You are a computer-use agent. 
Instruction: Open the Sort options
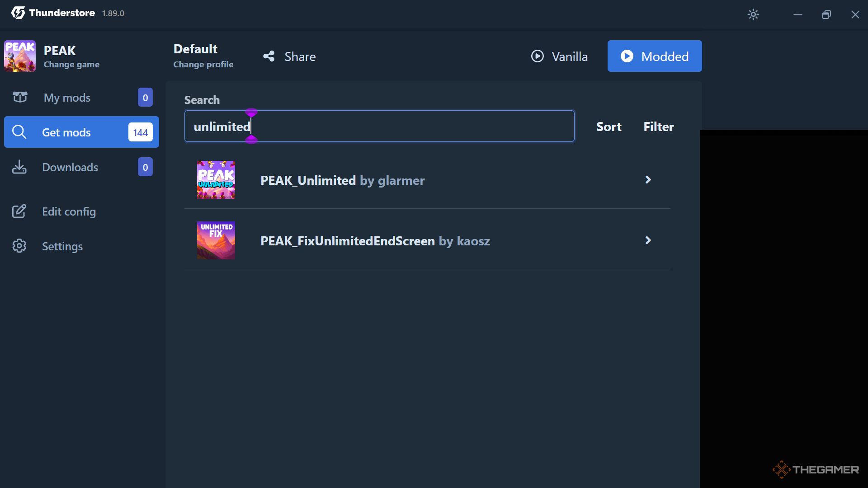[x=609, y=127]
